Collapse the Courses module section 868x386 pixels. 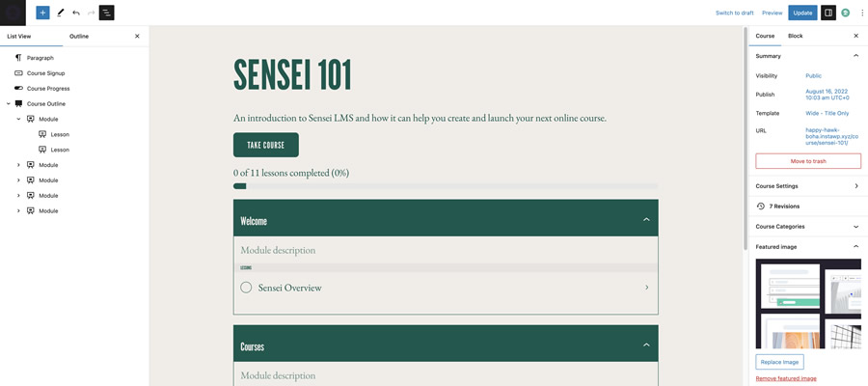tap(646, 345)
